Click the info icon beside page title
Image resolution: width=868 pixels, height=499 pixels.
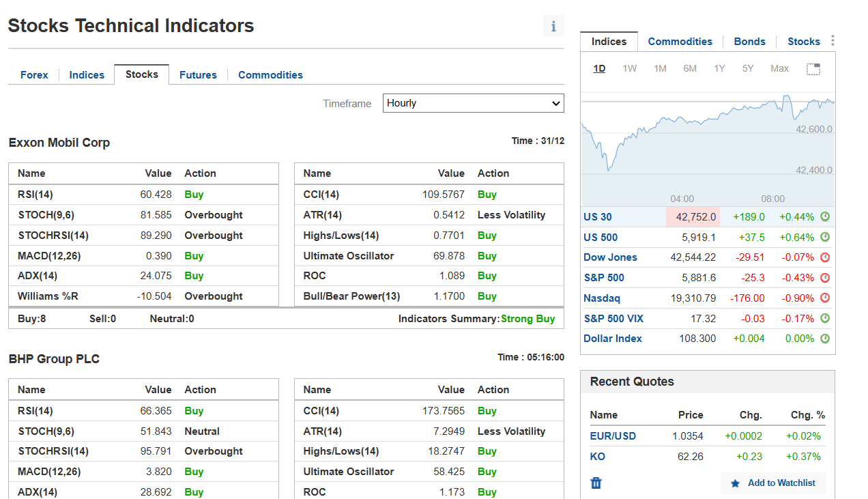[553, 26]
